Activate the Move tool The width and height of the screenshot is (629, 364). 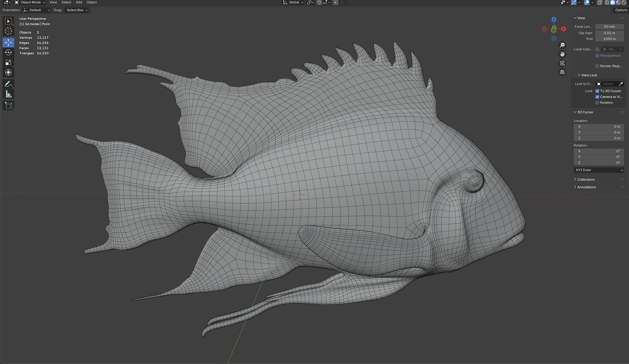(x=8, y=42)
